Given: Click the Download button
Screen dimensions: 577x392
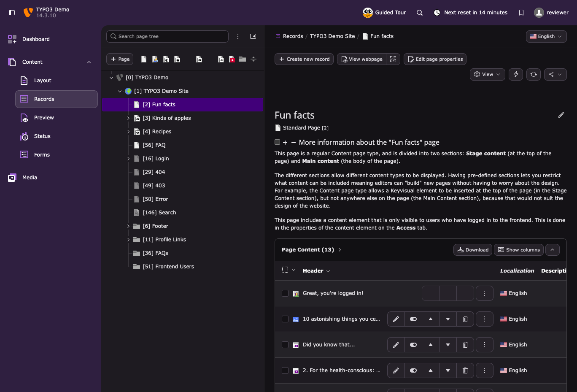Looking at the screenshot, I should point(473,250).
